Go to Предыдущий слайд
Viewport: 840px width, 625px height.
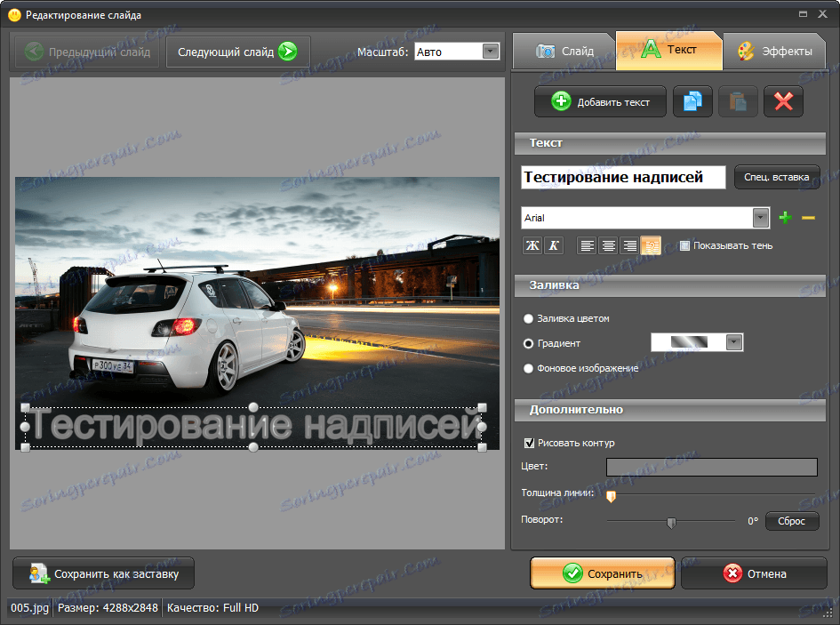coord(87,52)
